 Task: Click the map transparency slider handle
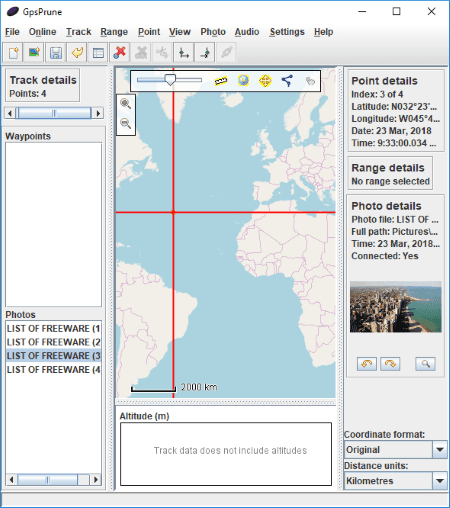click(170, 80)
